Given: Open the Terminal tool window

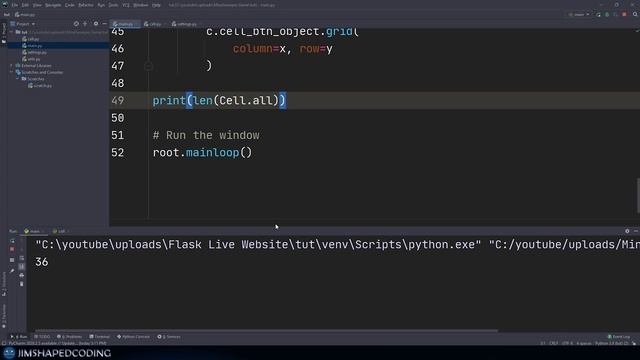Looking at the screenshot, I should 100,337.
